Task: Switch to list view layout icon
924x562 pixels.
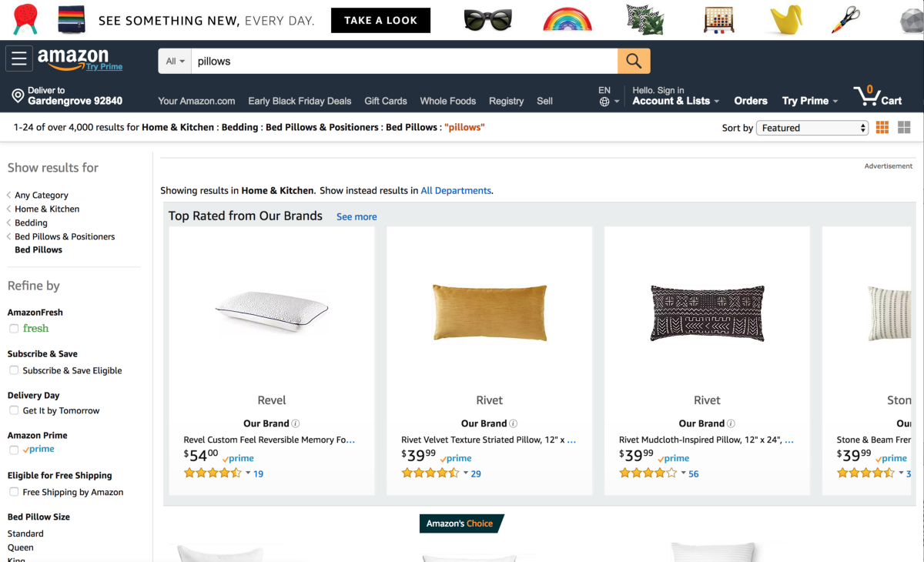Action: pos(904,128)
